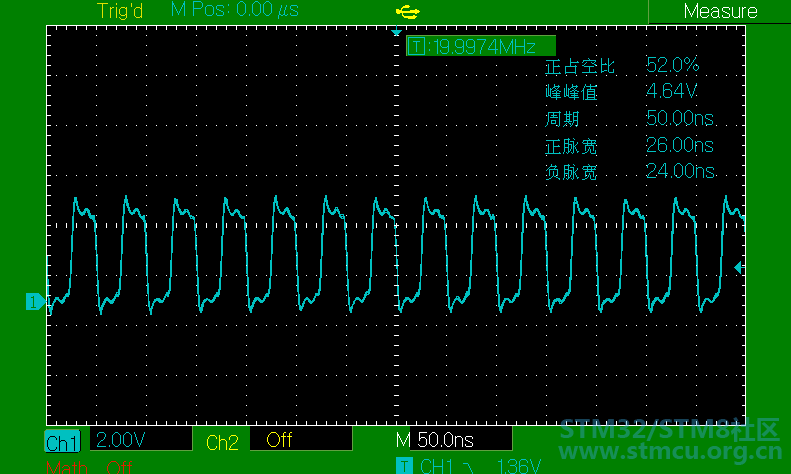Click the 26.00ns positive width value
Image resolution: width=791 pixels, height=474 pixels.
click(x=680, y=145)
